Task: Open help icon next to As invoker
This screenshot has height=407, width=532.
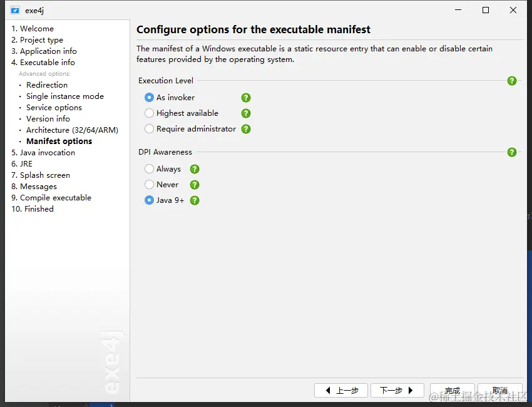Action: coord(246,98)
